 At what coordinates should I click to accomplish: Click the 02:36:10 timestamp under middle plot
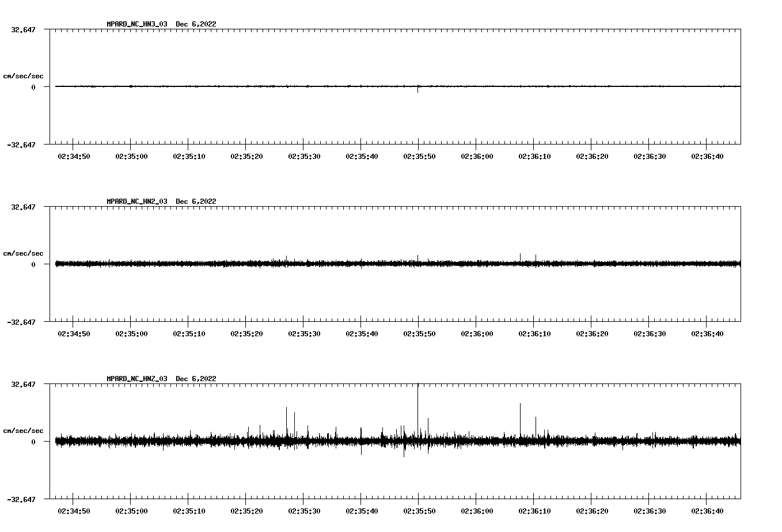(534, 333)
